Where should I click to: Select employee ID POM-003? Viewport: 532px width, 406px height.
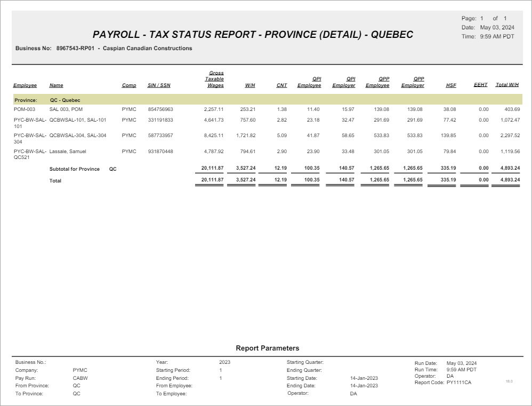coord(25,109)
